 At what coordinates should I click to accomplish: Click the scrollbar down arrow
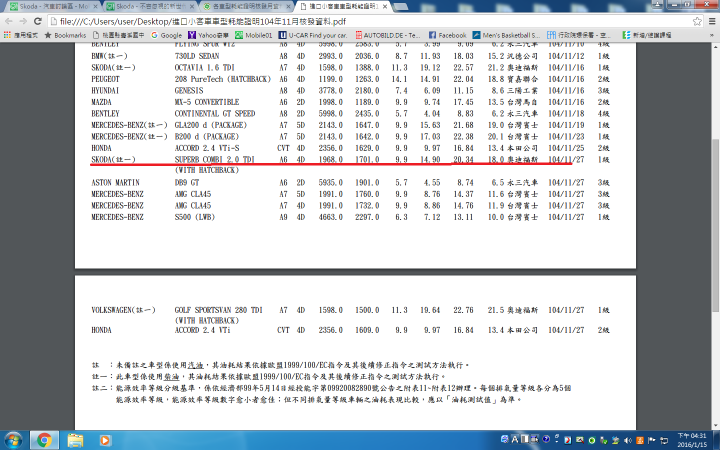click(715, 425)
